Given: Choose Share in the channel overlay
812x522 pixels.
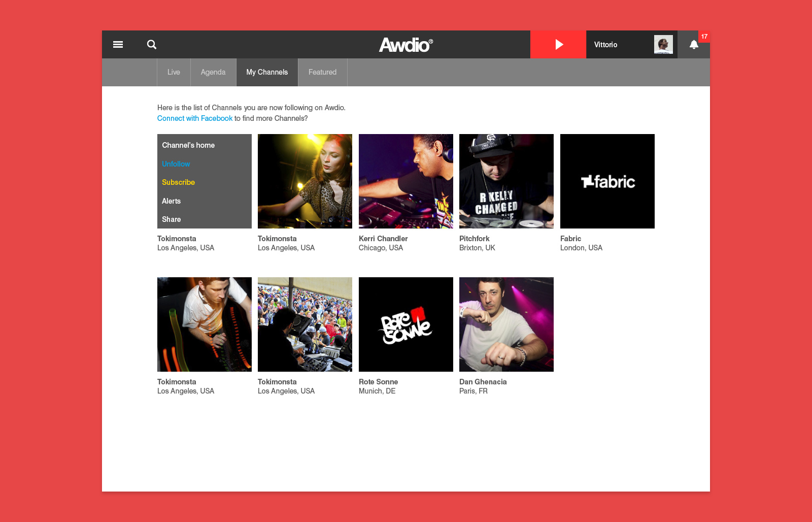Looking at the screenshot, I should coord(172,219).
